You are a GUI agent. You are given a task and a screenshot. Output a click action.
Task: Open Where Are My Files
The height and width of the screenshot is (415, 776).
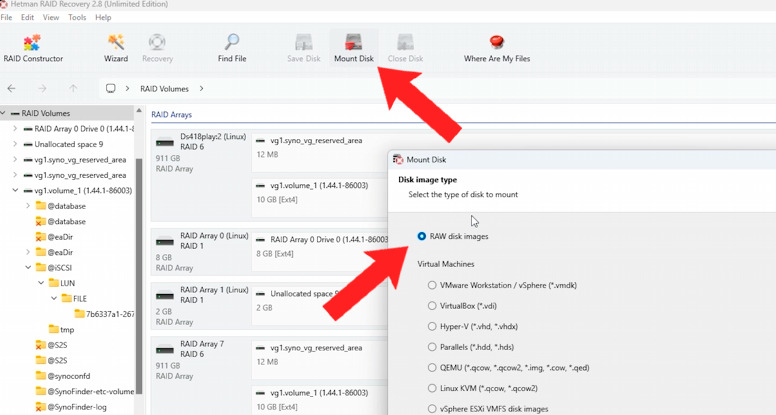pyautogui.click(x=496, y=48)
